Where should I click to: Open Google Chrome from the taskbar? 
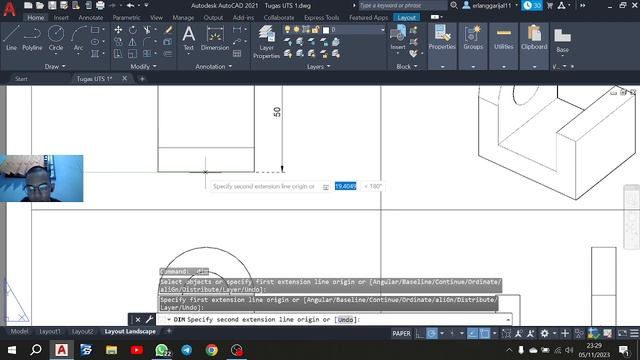click(211, 350)
